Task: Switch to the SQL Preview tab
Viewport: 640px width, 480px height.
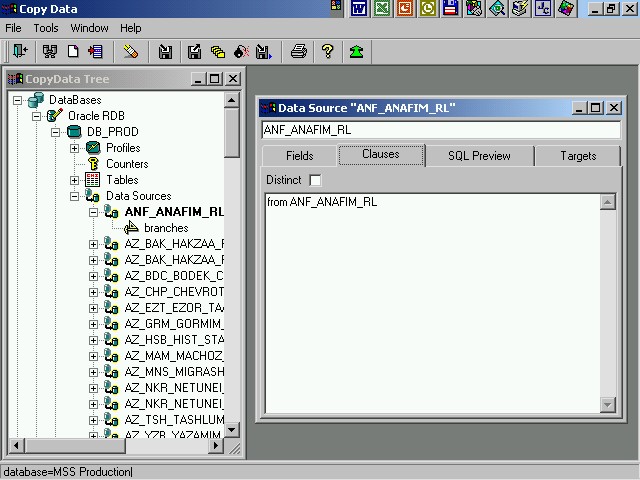Action: click(x=479, y=156)
